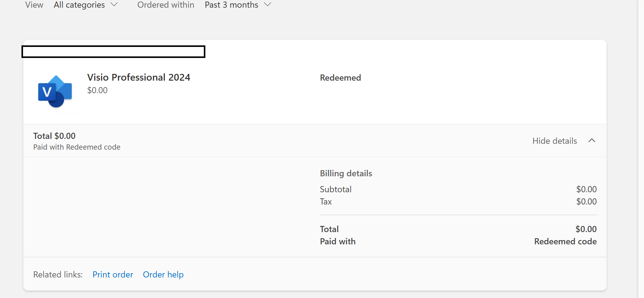Click the Redeemed status text
Viewport: 644px width, 298px height.
click(340, 78)
